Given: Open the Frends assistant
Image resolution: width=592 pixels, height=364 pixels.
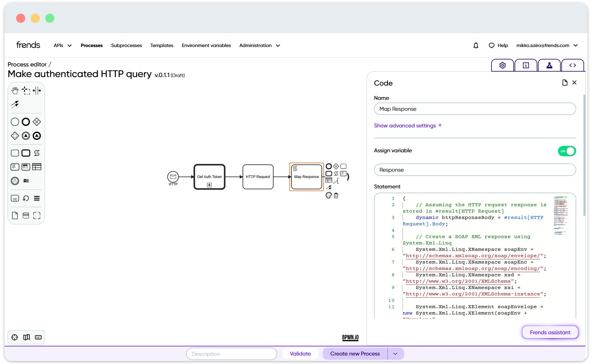Looking at the screenshot, I should (550, 332).
